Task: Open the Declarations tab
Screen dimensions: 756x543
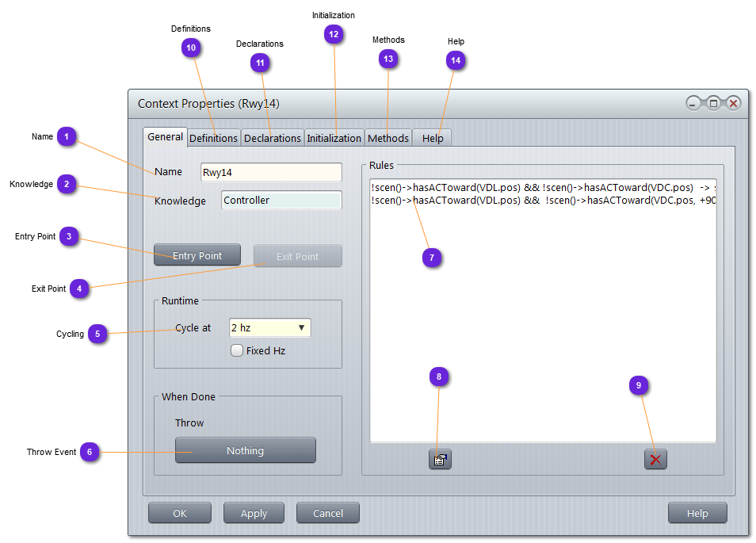Action: pyautogui.click(x=273, y=138)
